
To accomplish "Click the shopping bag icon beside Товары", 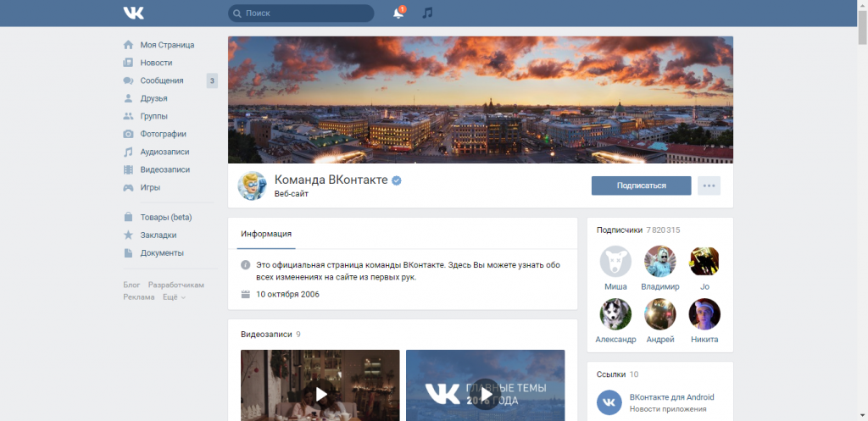I will pyautogui.click(x=129, y=217).
